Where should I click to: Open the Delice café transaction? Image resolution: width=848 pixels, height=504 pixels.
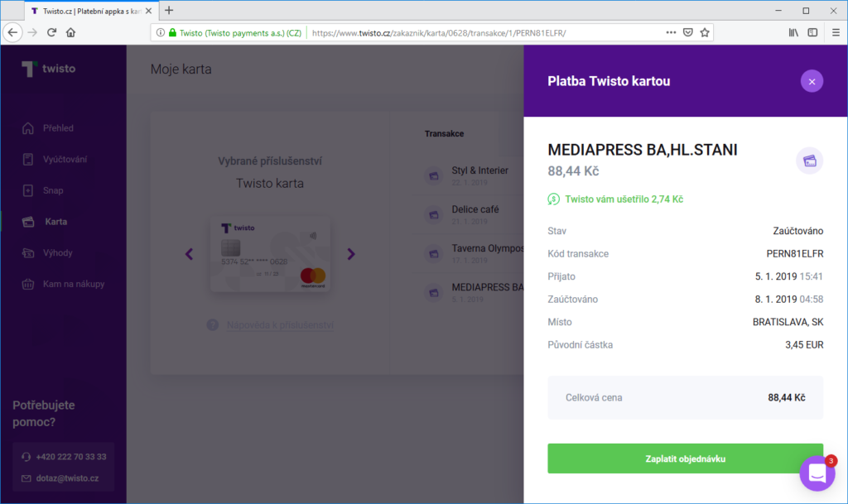[475, 214]
